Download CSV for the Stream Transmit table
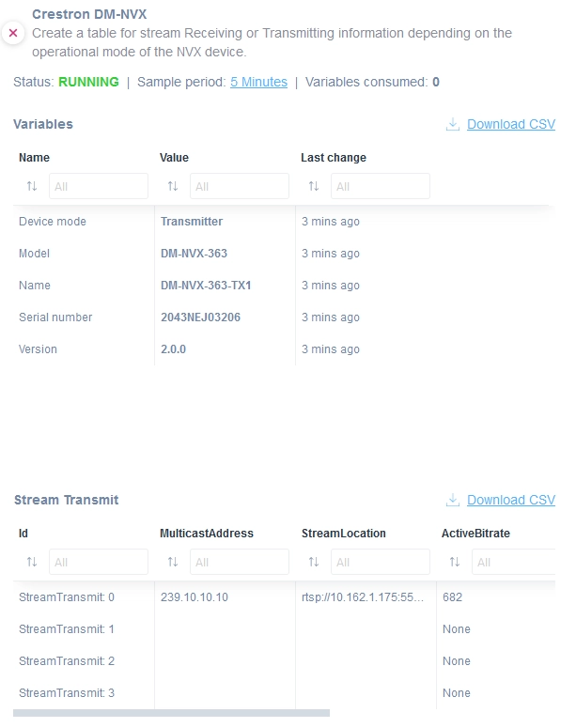This screenshot has width=576, height=728. [511, 500]
